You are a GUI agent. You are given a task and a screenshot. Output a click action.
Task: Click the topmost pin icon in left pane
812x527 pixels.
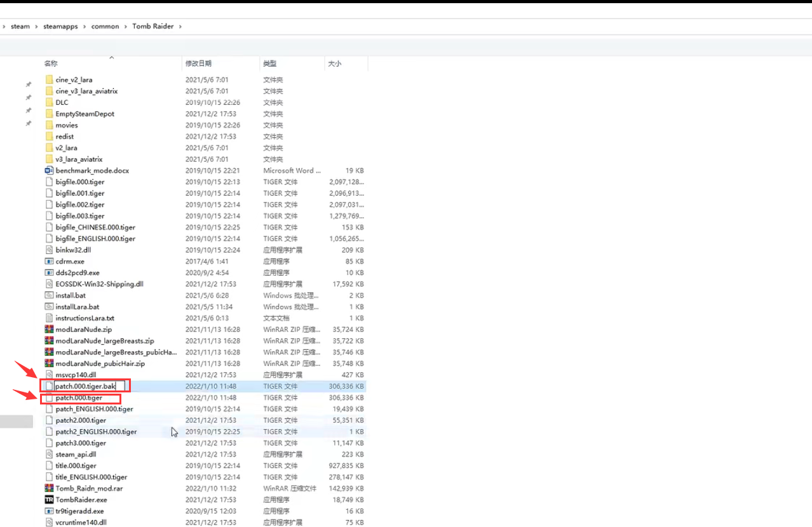coord(28,84)
